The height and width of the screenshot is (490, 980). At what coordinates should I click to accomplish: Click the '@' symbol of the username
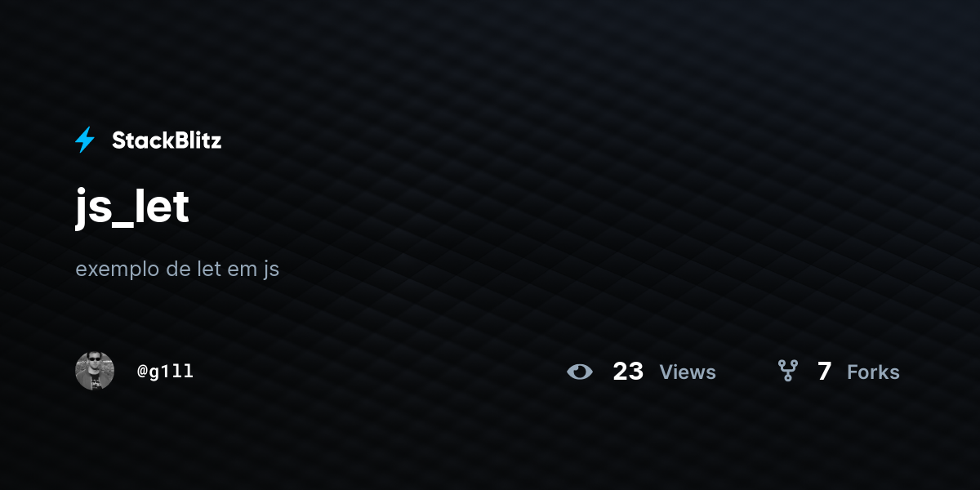142,372
